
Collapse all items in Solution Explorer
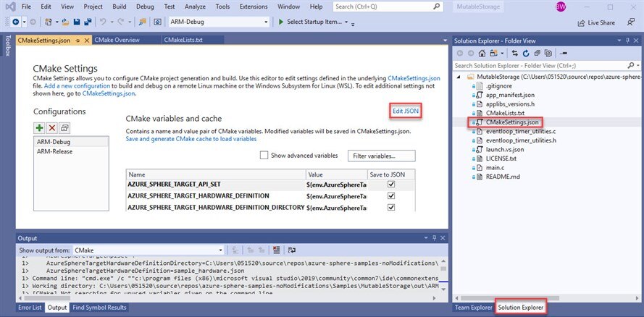click(x=538, y=54)
